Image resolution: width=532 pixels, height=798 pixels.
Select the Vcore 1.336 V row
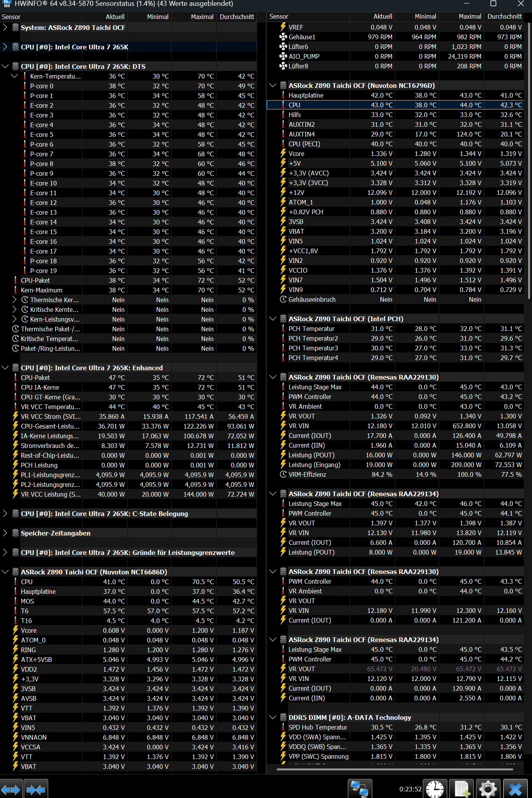[x=396, y=154]
